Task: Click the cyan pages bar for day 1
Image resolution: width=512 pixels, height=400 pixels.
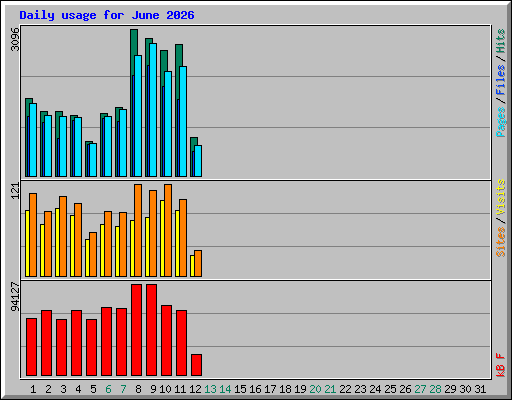Action: (x=33, y=140)
